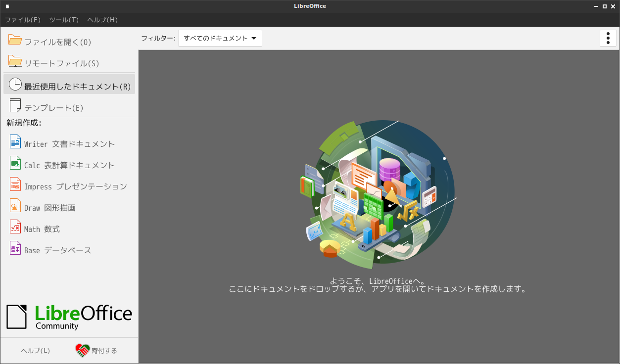The image size is (620, 364).
Task: Click the LibreOffice Community logo
Action: pos(69,317)
